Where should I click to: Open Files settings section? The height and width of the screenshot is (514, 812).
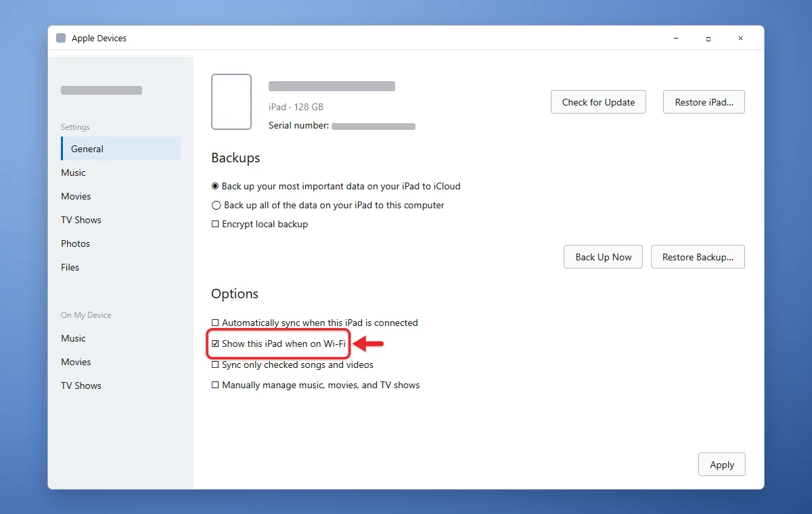click(70, 267)
